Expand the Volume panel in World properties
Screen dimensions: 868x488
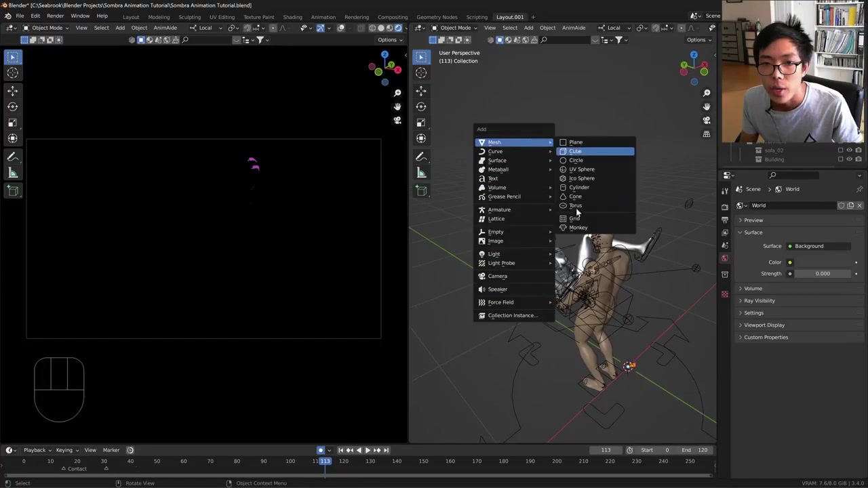click(x=753, y=289)
